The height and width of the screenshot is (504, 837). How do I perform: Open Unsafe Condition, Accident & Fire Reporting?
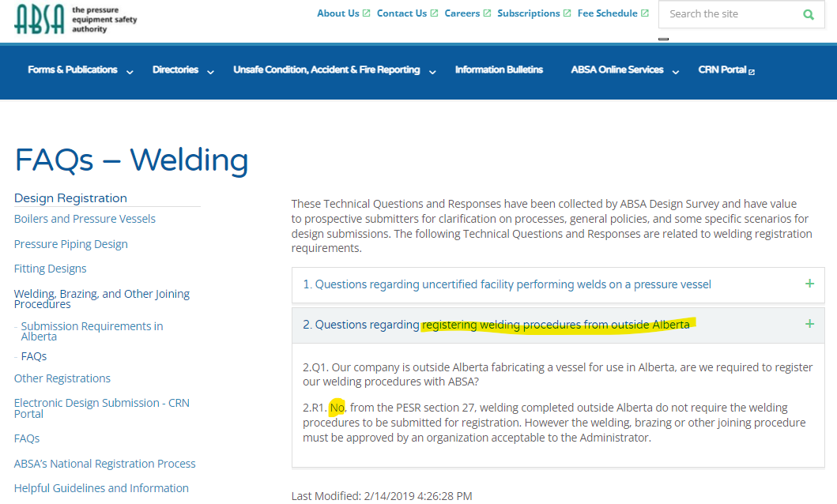[x=326, y=70]
